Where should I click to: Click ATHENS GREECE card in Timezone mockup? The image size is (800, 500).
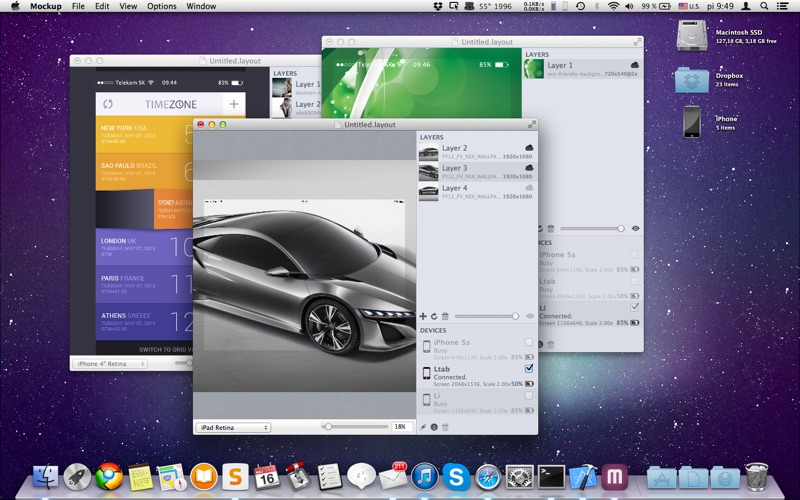point(144,322)
